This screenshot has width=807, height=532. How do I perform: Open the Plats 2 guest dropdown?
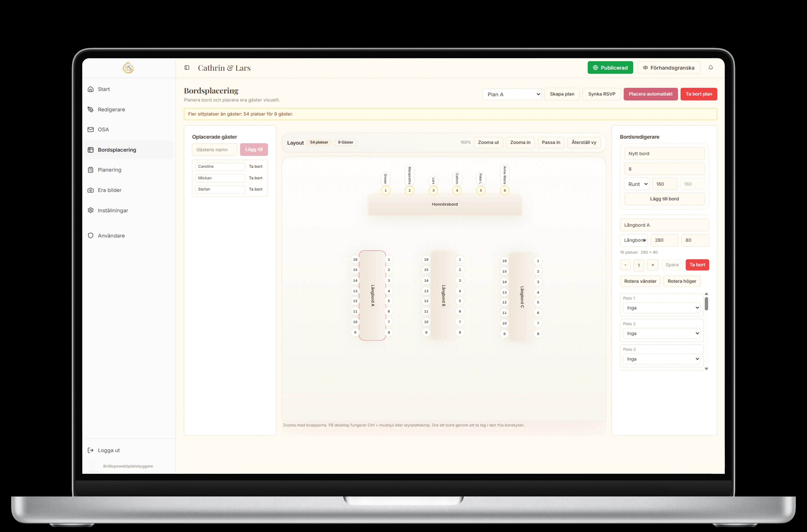click(x=662, y=334)
